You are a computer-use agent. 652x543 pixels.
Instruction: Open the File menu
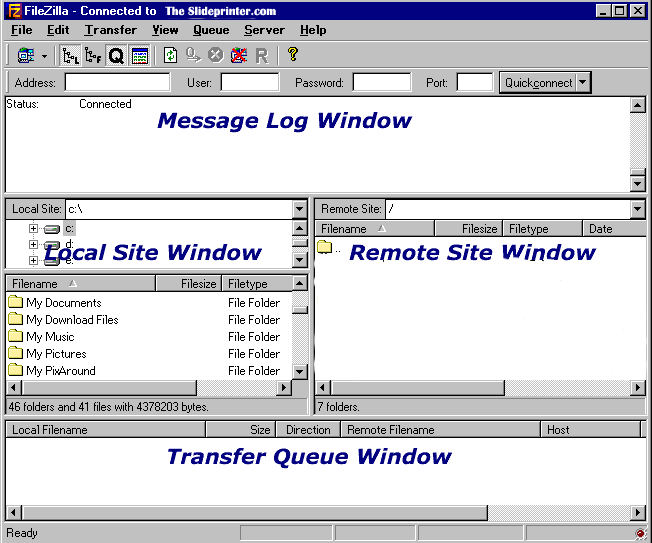[22, 30]
